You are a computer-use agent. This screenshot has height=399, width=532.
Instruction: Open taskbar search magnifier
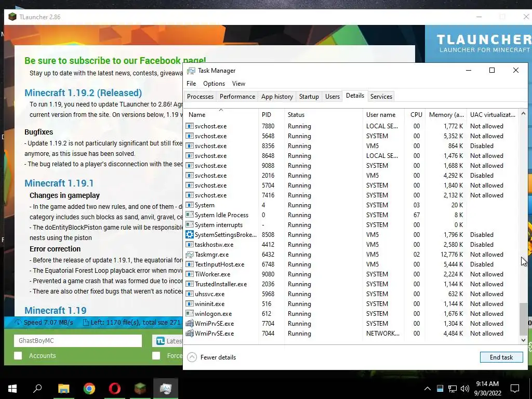pyautogui.click(x=37, y=389)
